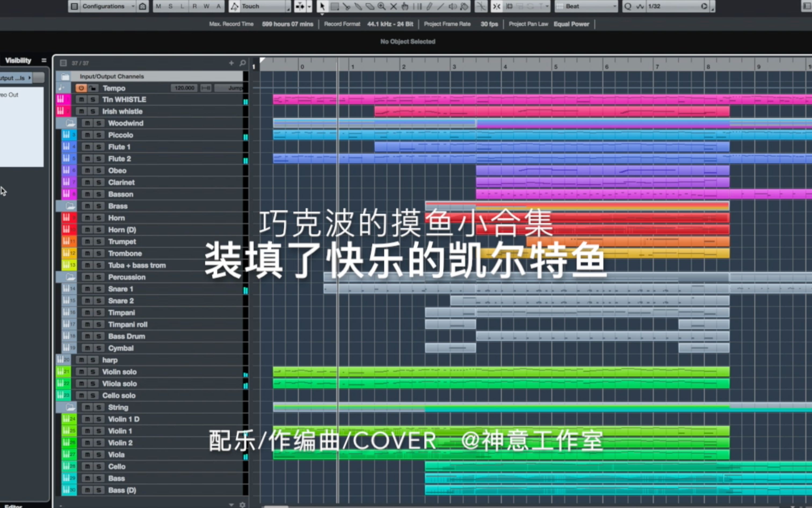Select the Line tool
The height and width of the screenshot is (508, 812).
(x=441, y=6)
